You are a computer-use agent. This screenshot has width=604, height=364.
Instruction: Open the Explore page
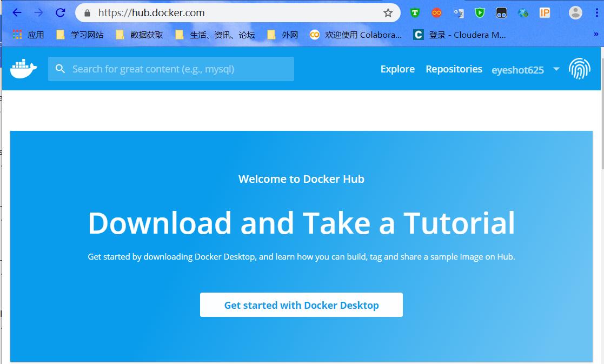(397, 69)
